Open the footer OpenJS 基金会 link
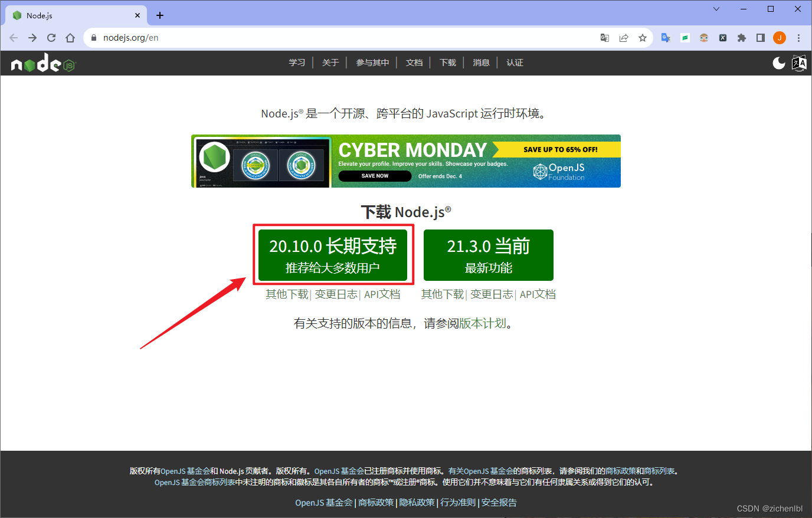Viewport: 812px width, 518px height. tap(324, 503)
